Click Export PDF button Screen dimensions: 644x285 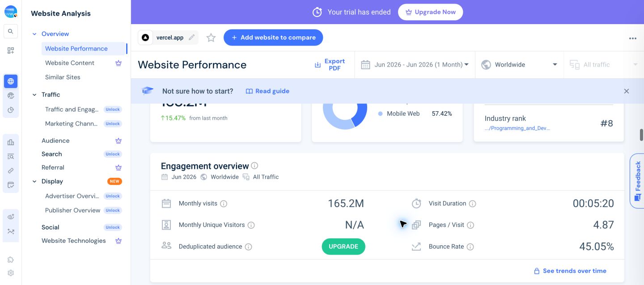[x=330, y=65]
